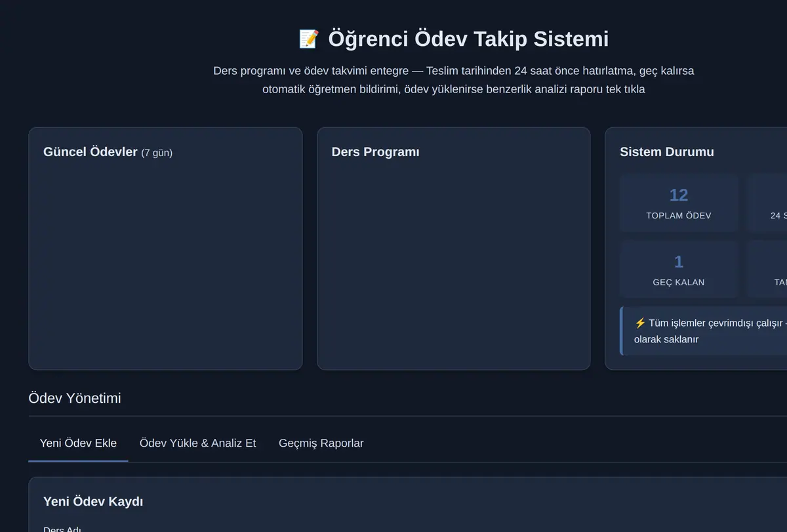Image resolution: width=787 pixels, height=532 pixels.
Task: Click the lightning bolt icon in status note
Action: click(640, 323)
